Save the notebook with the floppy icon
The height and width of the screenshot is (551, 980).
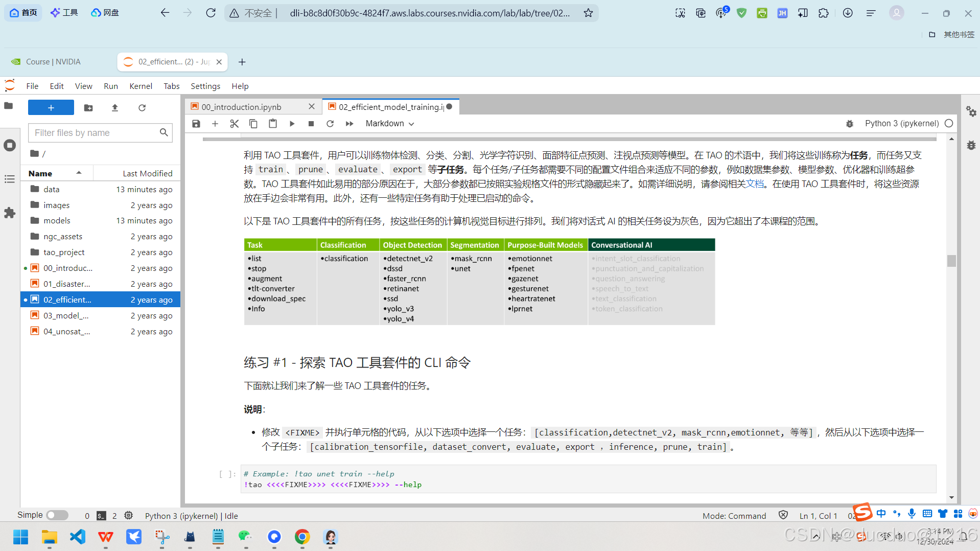coord(196,124)
